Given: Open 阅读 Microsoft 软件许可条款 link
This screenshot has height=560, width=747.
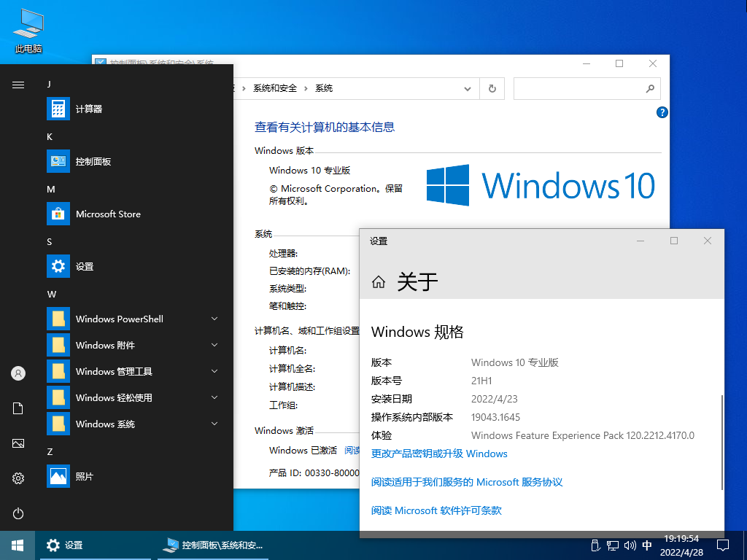Looking at the screenshot, I should click(x=436, y=510).
